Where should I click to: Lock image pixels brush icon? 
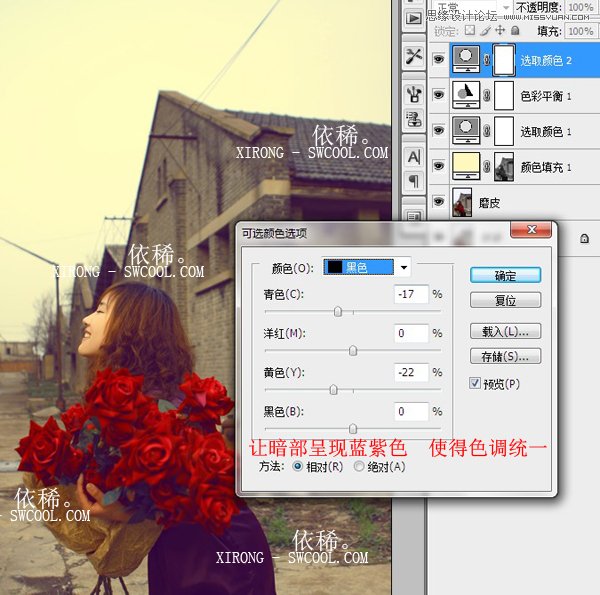(x=486, y=30)
